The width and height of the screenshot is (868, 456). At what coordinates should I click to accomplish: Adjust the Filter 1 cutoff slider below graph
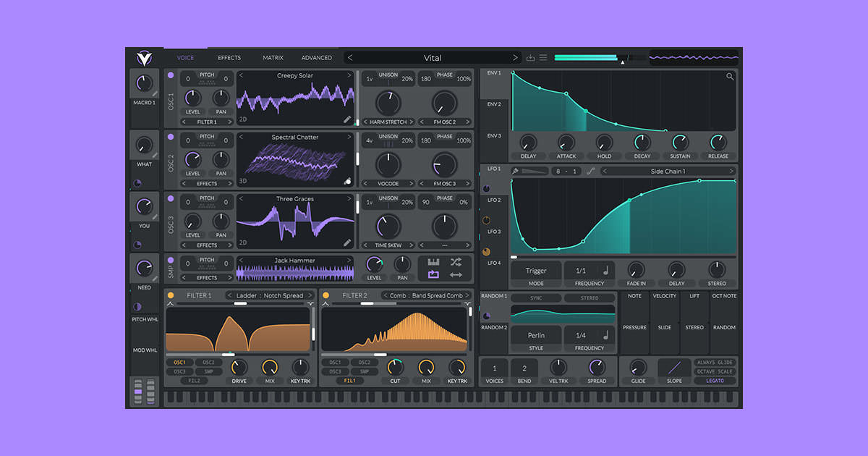pyautogui.click(x=238, y=355)
